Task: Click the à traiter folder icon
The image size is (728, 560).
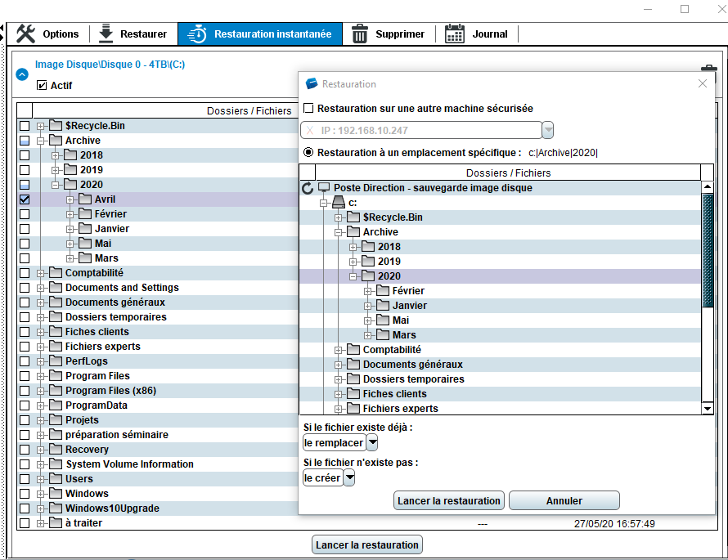Action: (56, 522)
